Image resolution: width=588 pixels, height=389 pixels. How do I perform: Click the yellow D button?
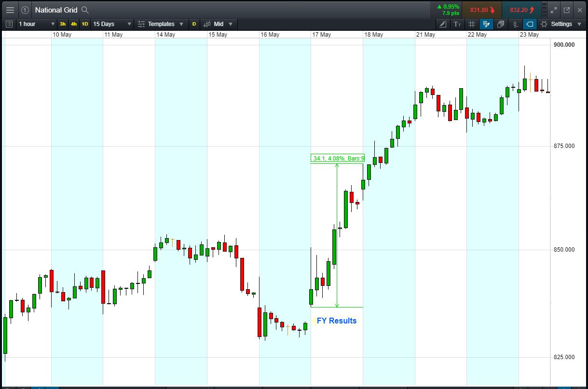tap(194, 24)
